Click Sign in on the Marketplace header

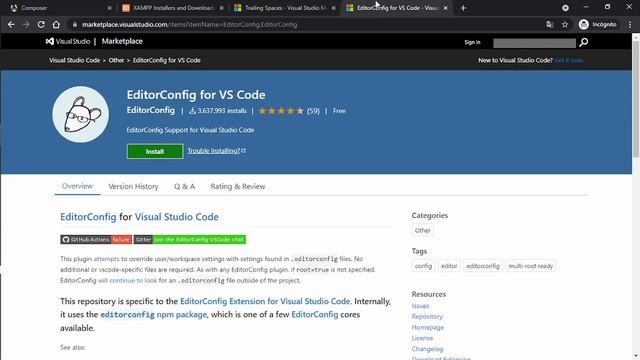tap(472, 42)
